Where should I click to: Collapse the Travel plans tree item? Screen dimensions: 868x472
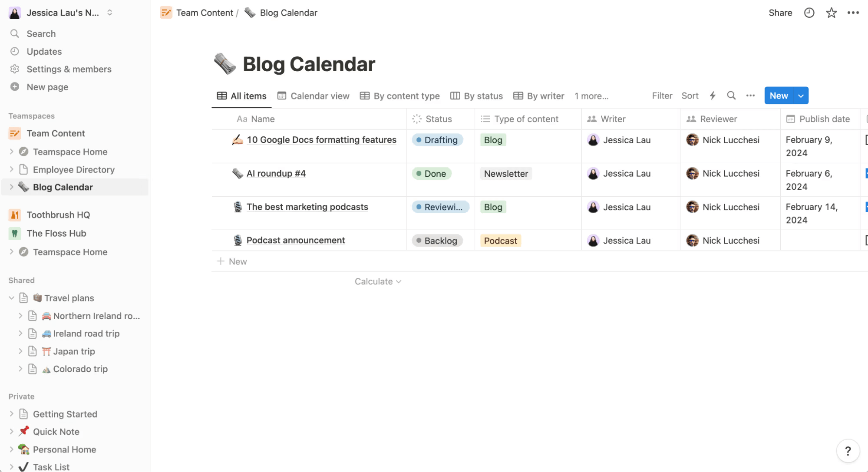[11, 298]
